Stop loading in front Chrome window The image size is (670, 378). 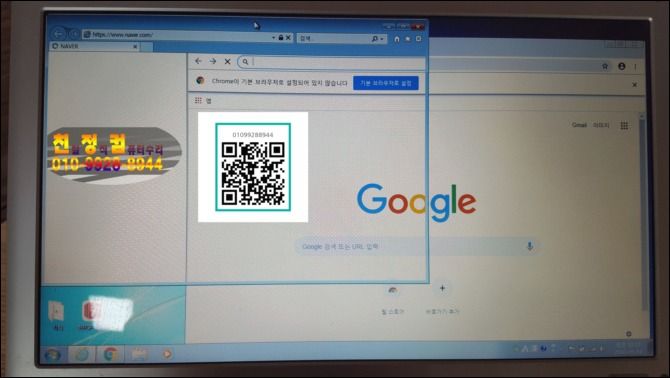(227, 62)
